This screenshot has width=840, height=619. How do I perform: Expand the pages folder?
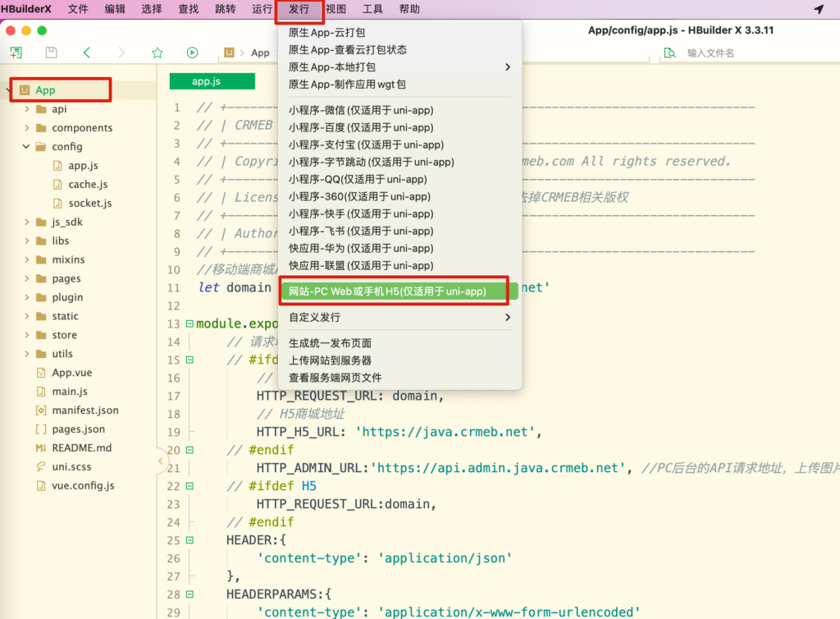click(x=27, y=278)
